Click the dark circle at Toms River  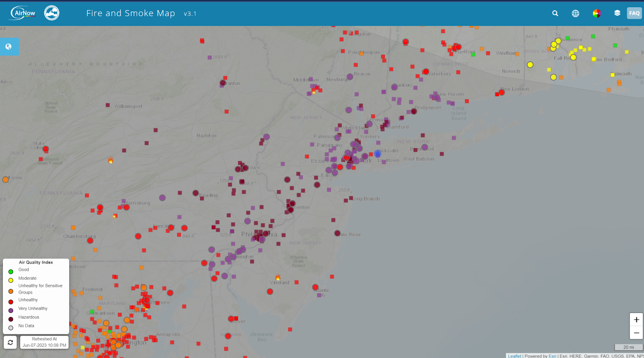pyautogui.click(x=337, y=233)
